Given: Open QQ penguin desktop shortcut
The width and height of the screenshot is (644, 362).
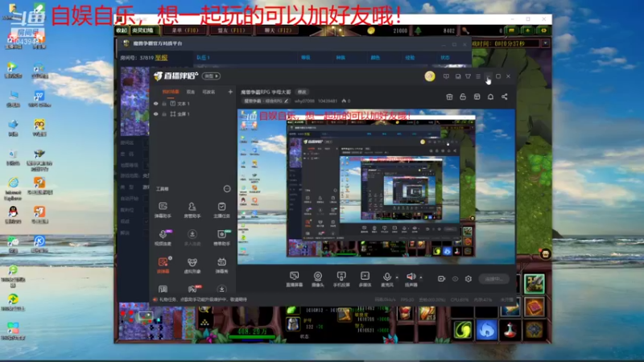Looking at the screenshot, I should (x=13, y=214).
